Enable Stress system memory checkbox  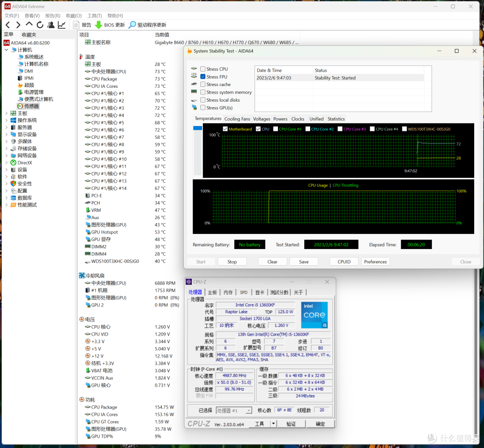(x=203, y=92)
